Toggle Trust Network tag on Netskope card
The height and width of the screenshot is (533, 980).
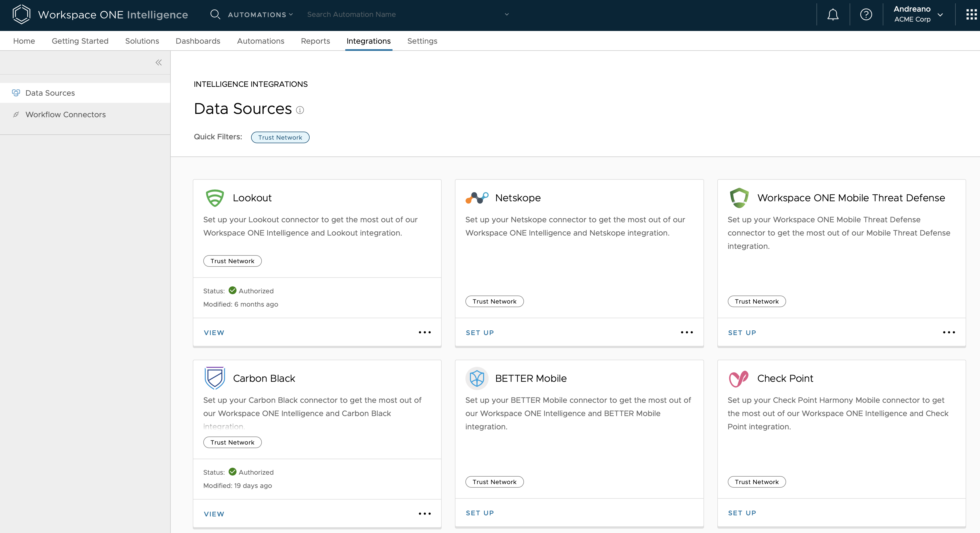tap(494, 301)
